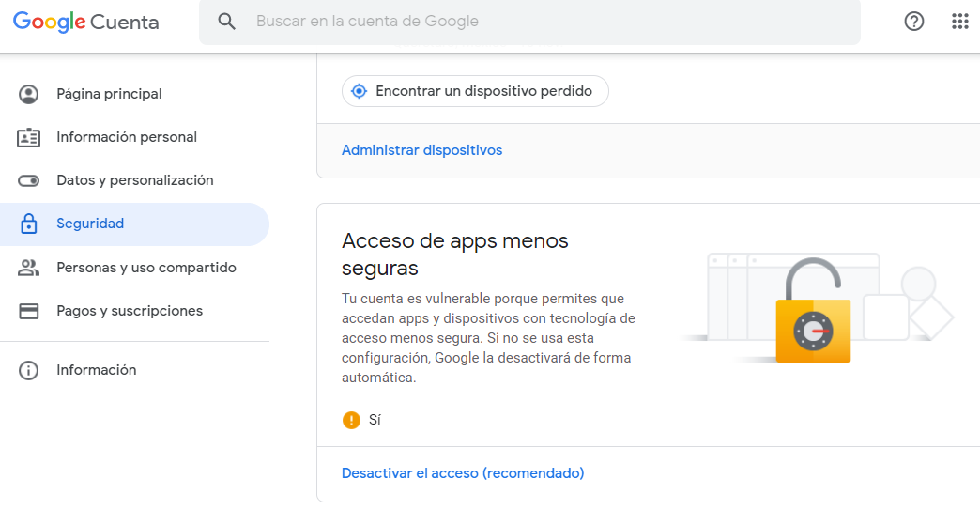The width and height of the screenshot is (980, 525).
Task: Click the Google Cuenta logo
Action: click(x=86, y=22)
